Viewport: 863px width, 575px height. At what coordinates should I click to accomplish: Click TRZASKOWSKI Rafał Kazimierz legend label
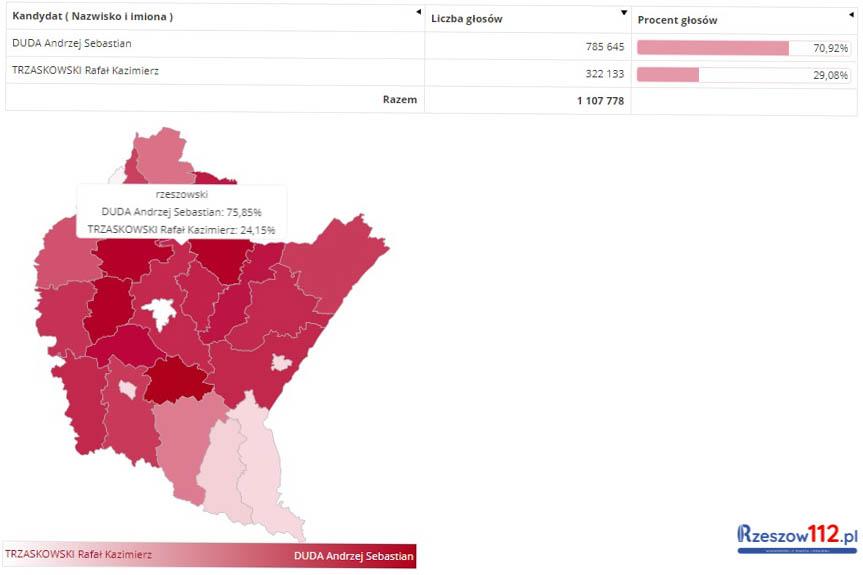click(79, 554)
